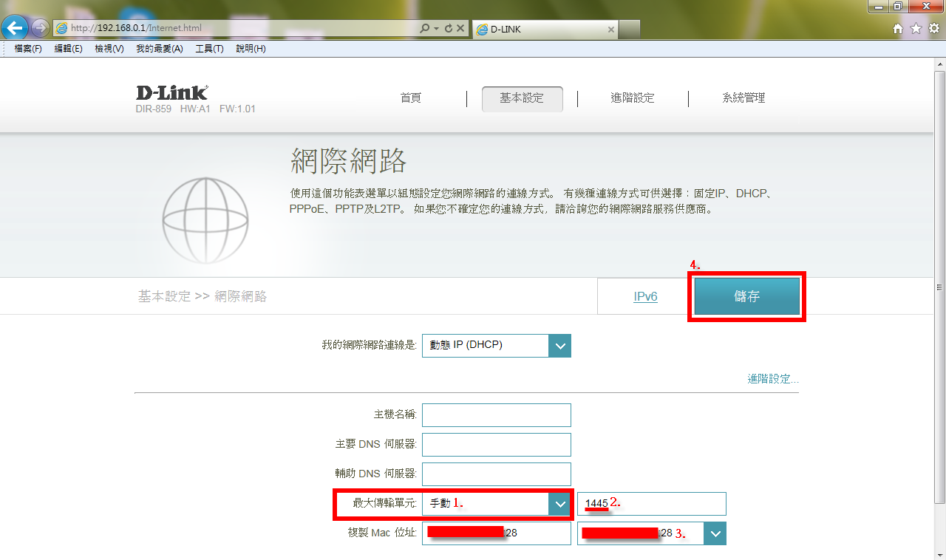The image size is (946, 560).
Task: Click the browser Forward arrow button
Action: [x=40, y=28]
